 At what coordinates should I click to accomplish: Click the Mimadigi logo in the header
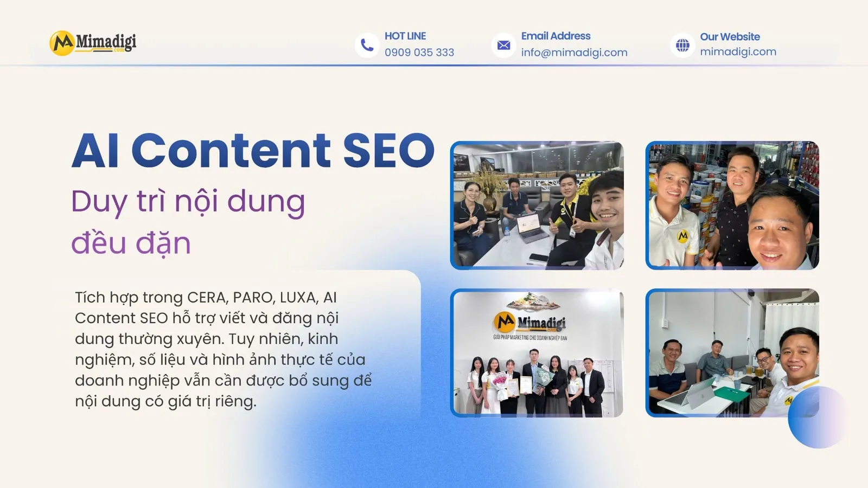tap(93, 43)
